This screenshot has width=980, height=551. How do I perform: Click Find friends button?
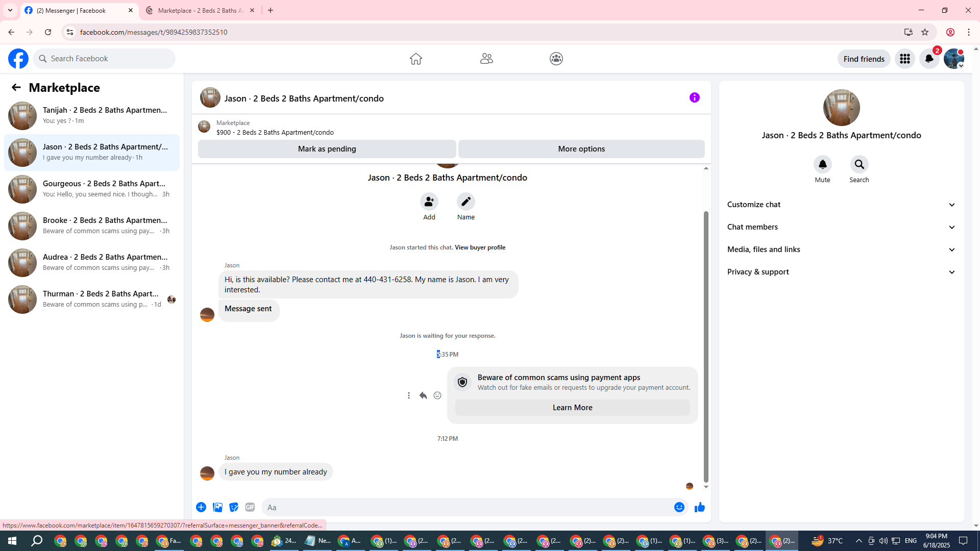(x=864, y=59)
